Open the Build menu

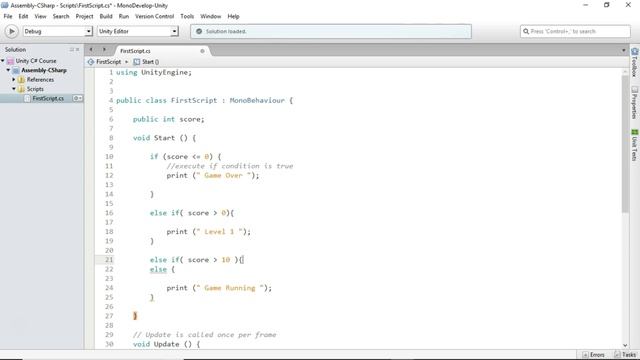click(106, 16)
